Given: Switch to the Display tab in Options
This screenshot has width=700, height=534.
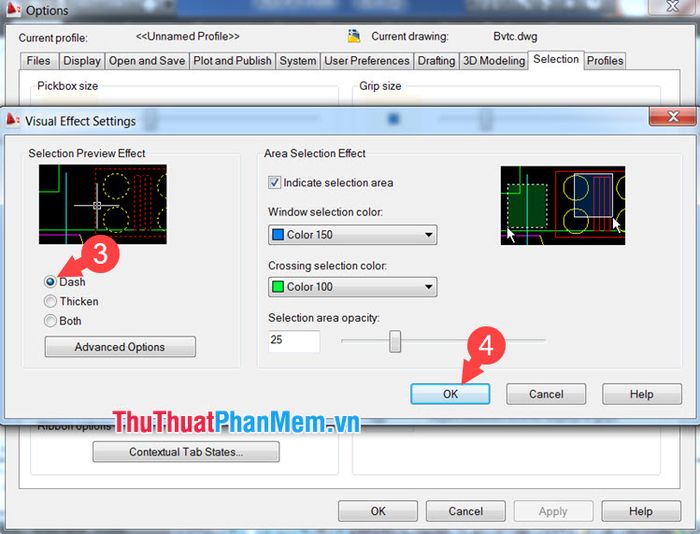Looking at the screenshot, I should (82, 61).
